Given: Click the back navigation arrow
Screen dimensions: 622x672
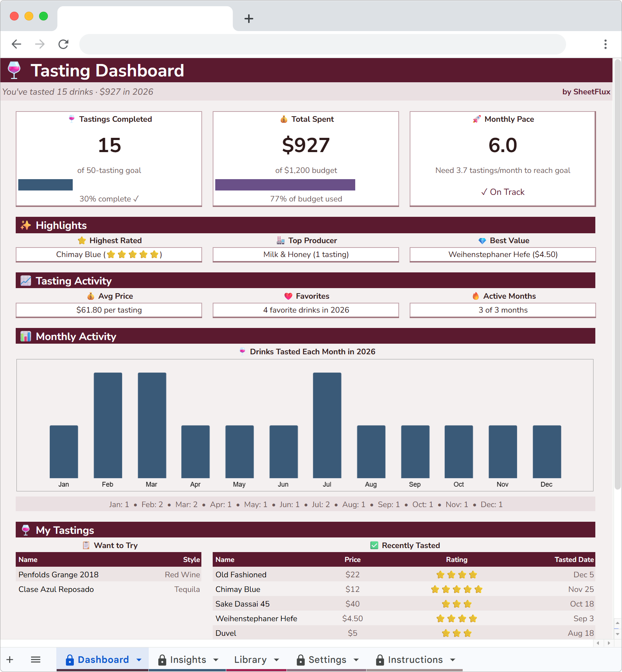Looking at the screenshot, I should 16,44.
